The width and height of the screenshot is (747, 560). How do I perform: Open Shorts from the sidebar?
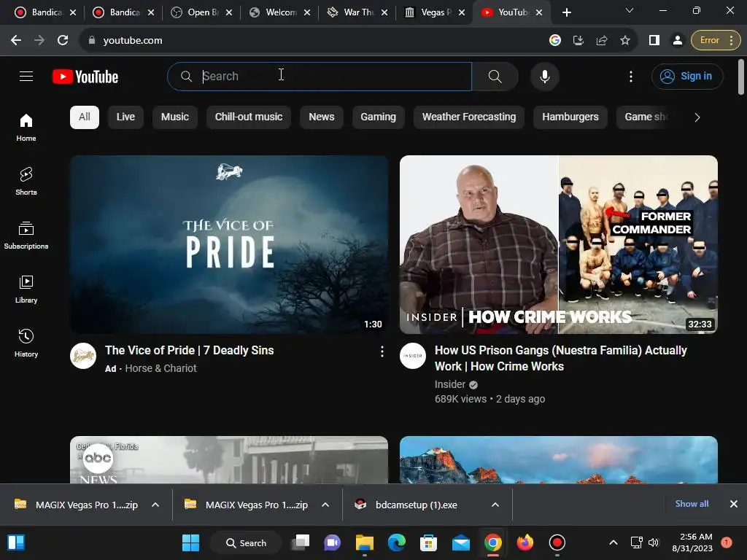[26, 182]
